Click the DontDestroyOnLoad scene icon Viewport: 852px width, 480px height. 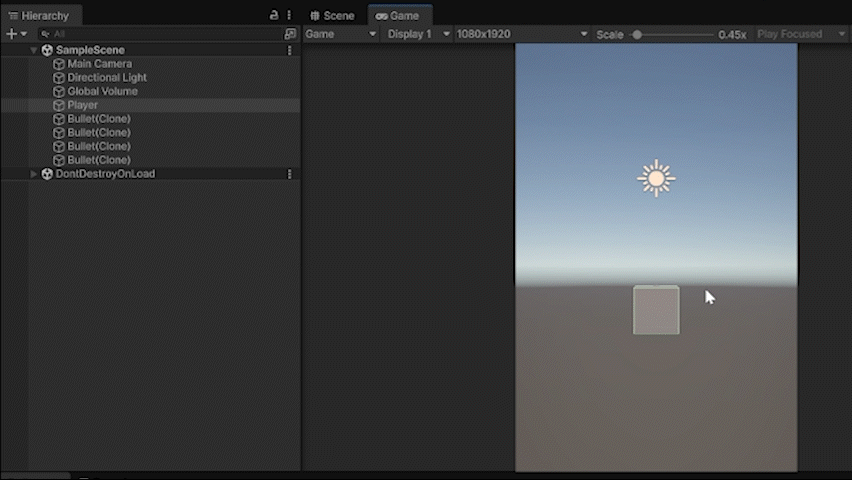point(47,174)
